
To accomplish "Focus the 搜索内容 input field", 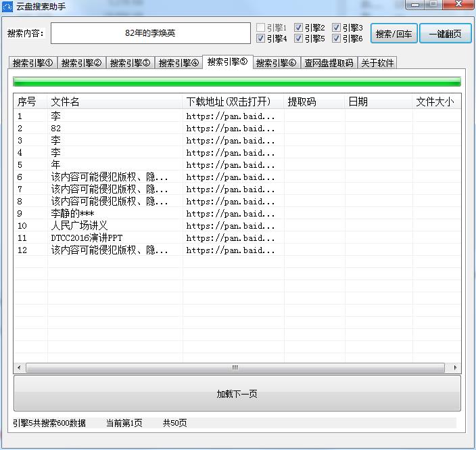I will pos(151,32).
